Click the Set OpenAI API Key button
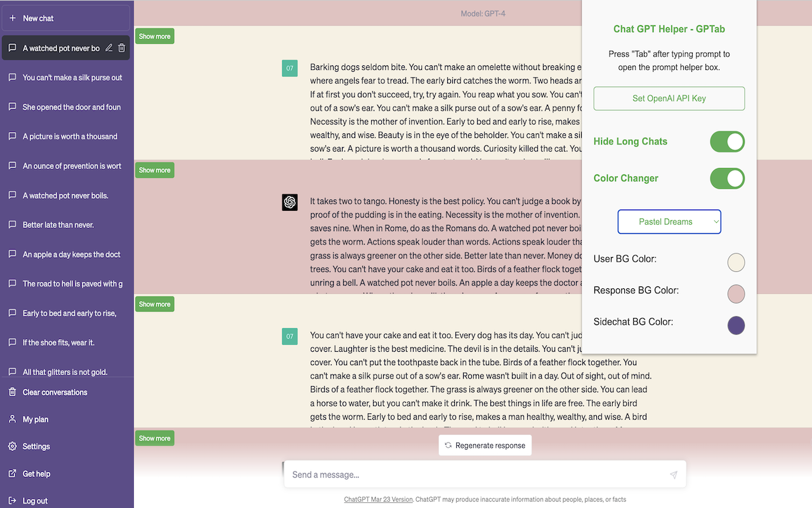This screenshot has height=508, width=812. (x=669, y=98)
